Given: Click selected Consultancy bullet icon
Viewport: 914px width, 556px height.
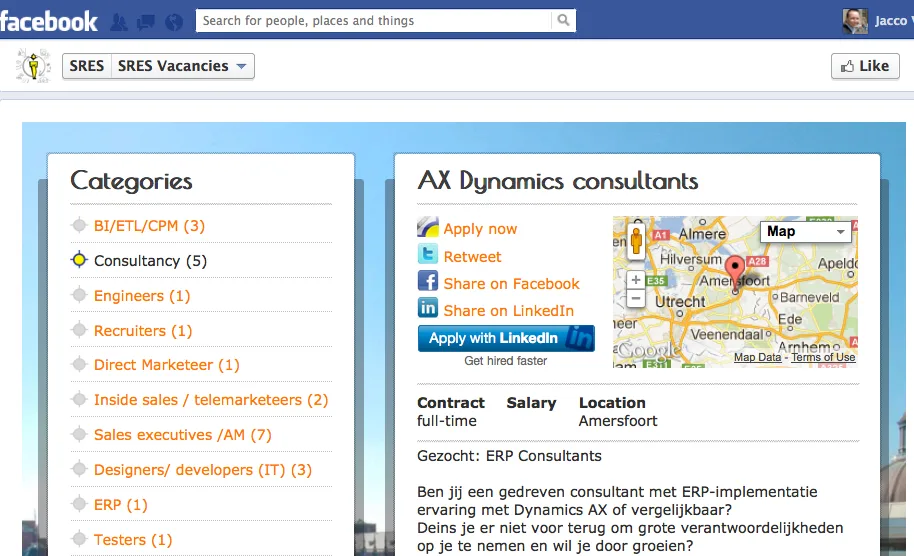Looking at the screenshot, I should (x=79, y=260).
